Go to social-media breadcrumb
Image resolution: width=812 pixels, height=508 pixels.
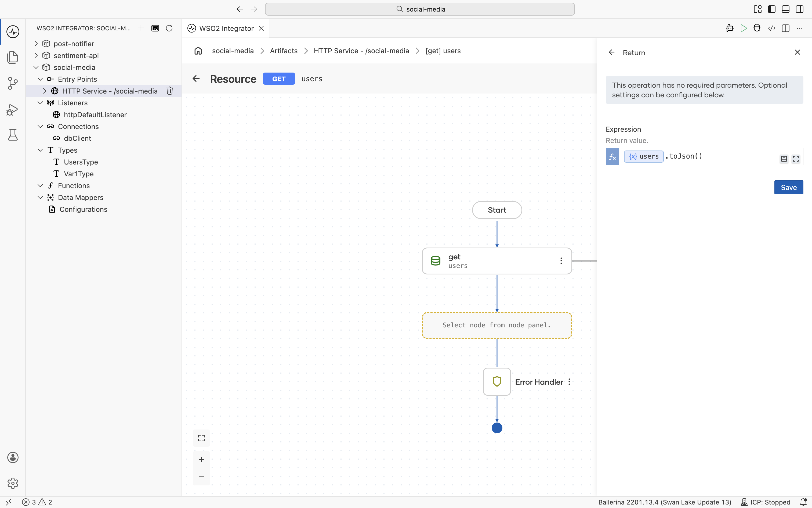pos(233,51)
